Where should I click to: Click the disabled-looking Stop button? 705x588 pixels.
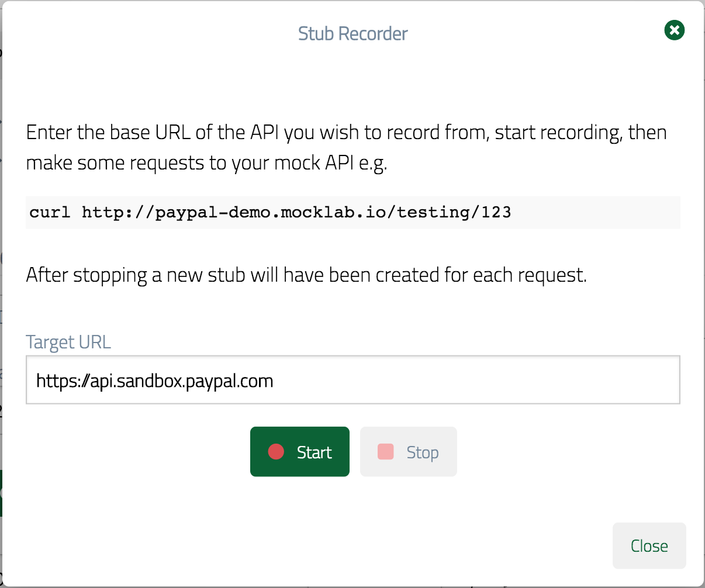point(409,451)
